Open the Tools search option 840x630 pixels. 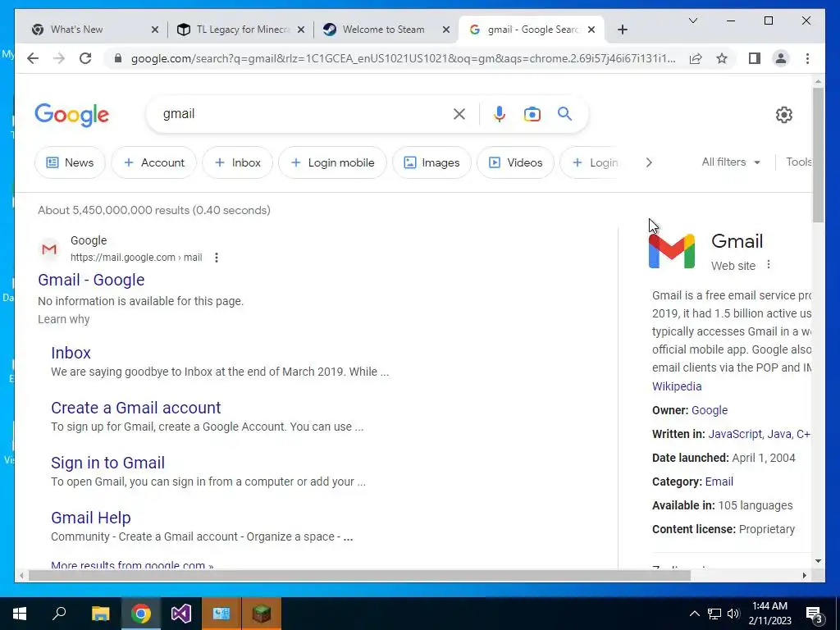click(799, 162)
